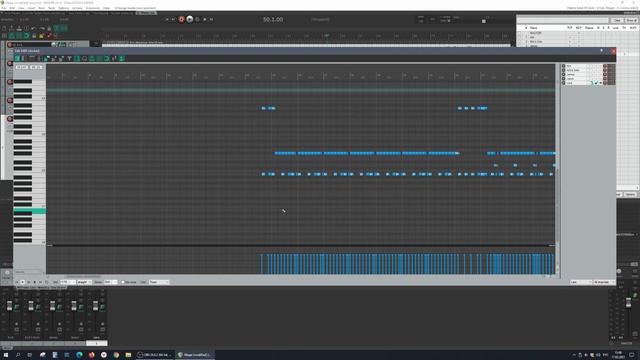
Task: Click the main transport Play button
Action: coord(189,19)
